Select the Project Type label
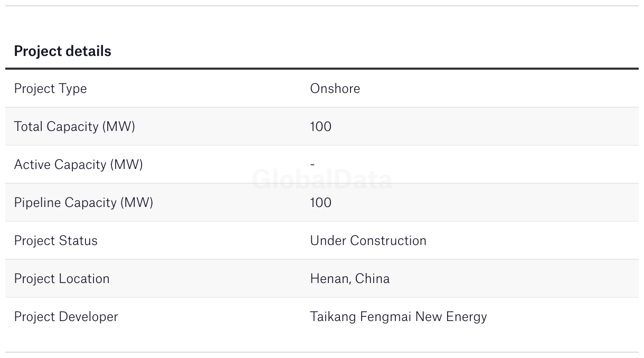644x358 pixels. coord(50,89)
